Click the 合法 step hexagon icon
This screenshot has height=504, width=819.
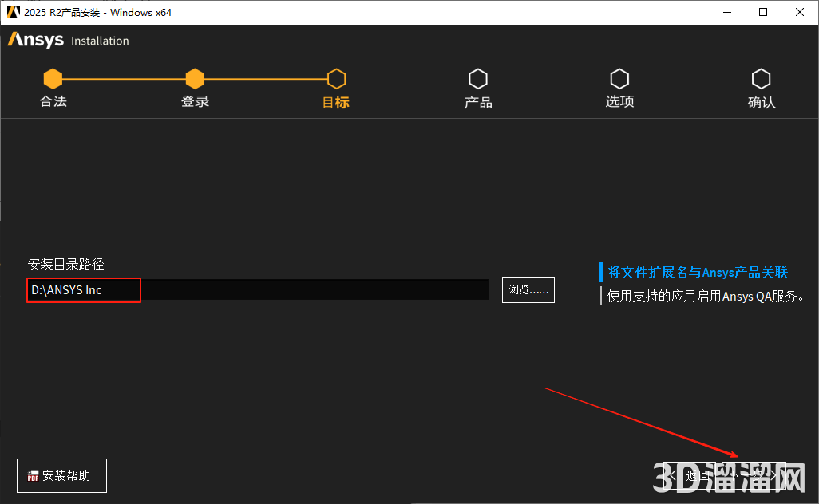(53, 78)
